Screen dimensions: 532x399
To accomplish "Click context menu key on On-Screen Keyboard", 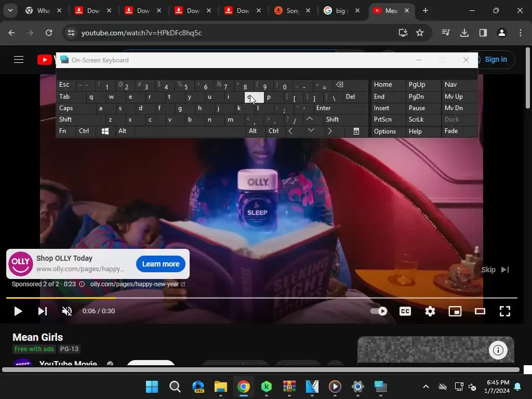I will click(x=356, y=131).
